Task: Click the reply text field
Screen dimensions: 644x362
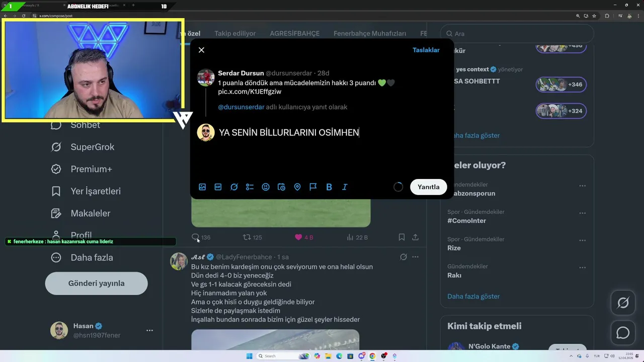Action: [x=332, y=133]
